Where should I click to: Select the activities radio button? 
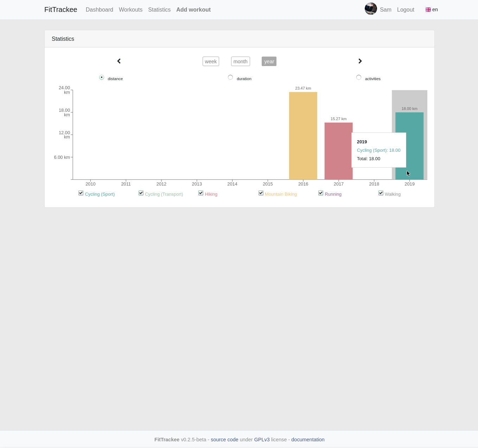click(x=359, y=77)
